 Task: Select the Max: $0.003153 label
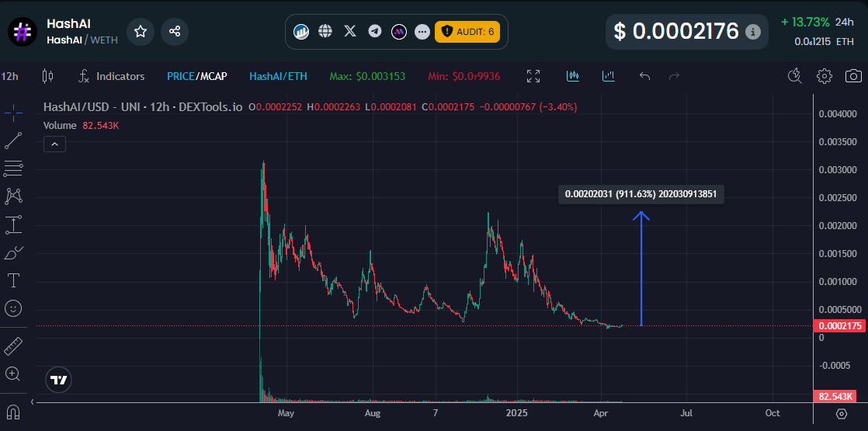tap(367, 76)
